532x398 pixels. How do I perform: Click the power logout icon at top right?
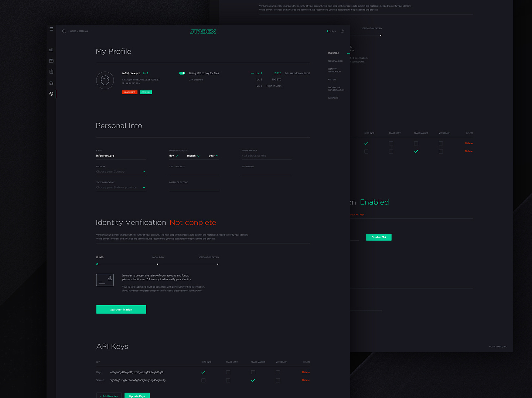342,31
